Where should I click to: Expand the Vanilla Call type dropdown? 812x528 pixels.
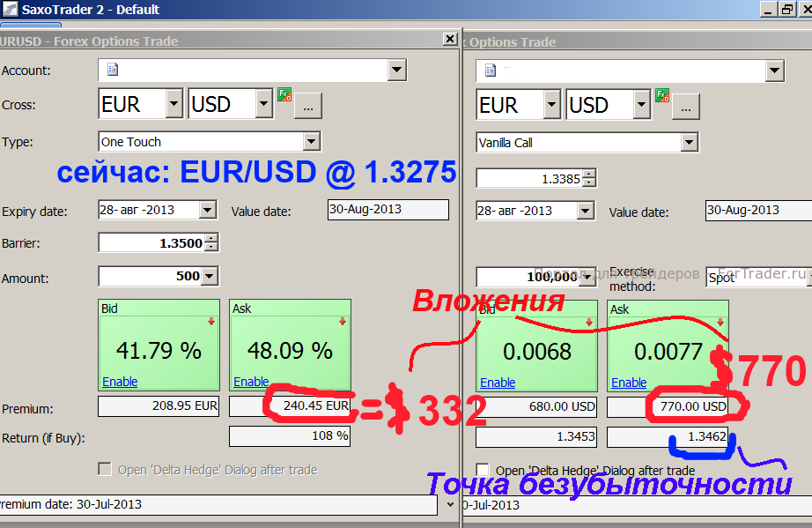coord(689,142)
